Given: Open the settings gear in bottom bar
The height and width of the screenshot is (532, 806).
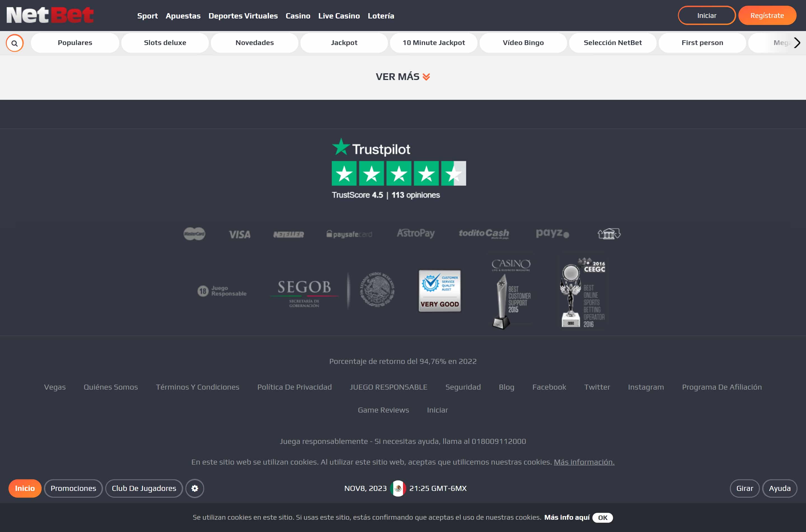Looking at the screenshot, I should 195,488.
